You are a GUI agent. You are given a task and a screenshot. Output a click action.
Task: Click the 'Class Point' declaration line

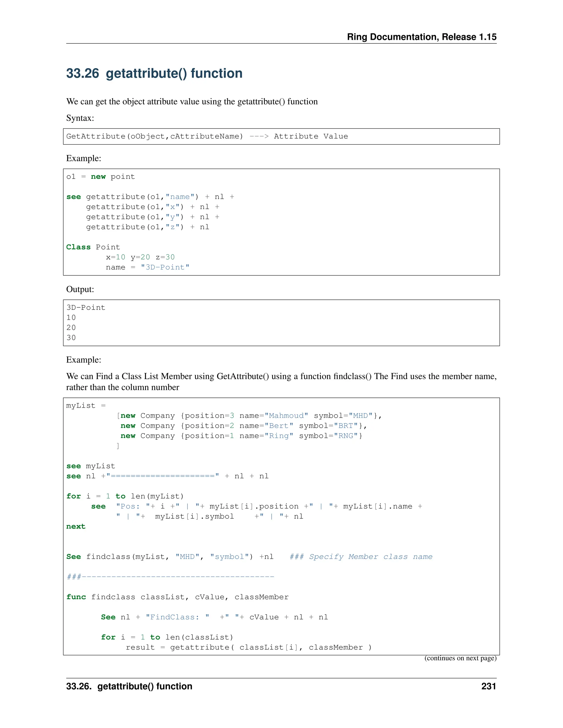pos(93,247)
